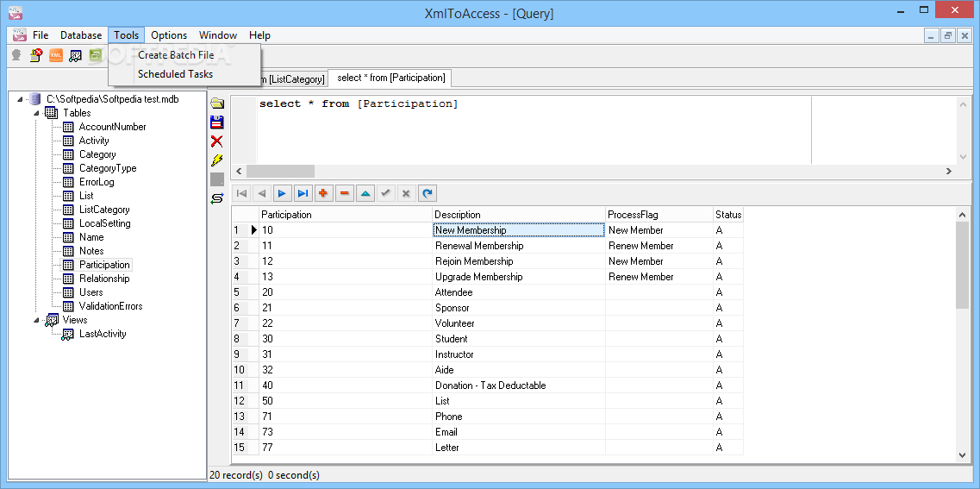The height and width of the screenshot is (489, 980).
Task: Delete the current record with the minus button
Action: click(x=345, y=193)
